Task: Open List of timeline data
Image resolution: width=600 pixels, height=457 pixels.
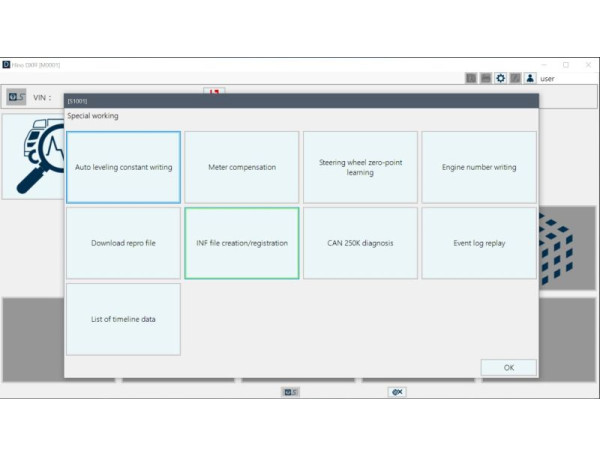Action: [x=123, y=319]
